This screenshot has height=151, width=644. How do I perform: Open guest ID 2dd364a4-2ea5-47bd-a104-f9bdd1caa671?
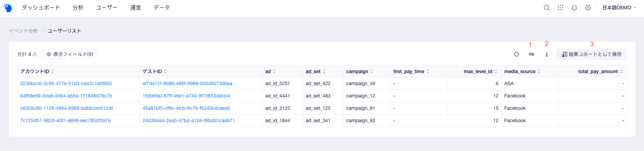click(x=189, y=120)
